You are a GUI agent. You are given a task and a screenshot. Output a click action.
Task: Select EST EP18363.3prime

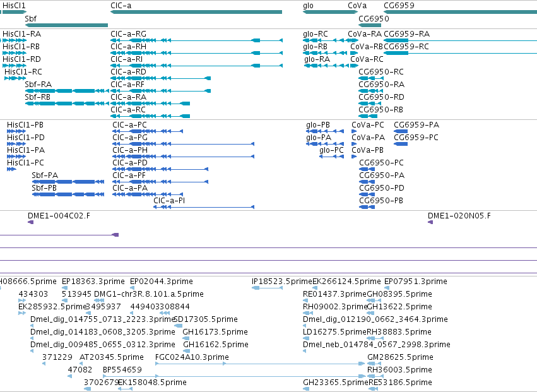[x=93, y=282]
